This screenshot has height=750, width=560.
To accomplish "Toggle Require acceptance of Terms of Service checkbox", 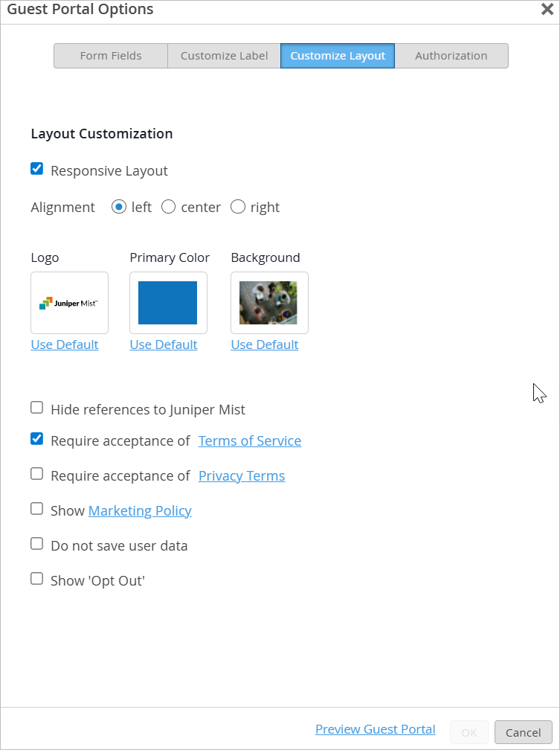I will (x=36, y=439).
